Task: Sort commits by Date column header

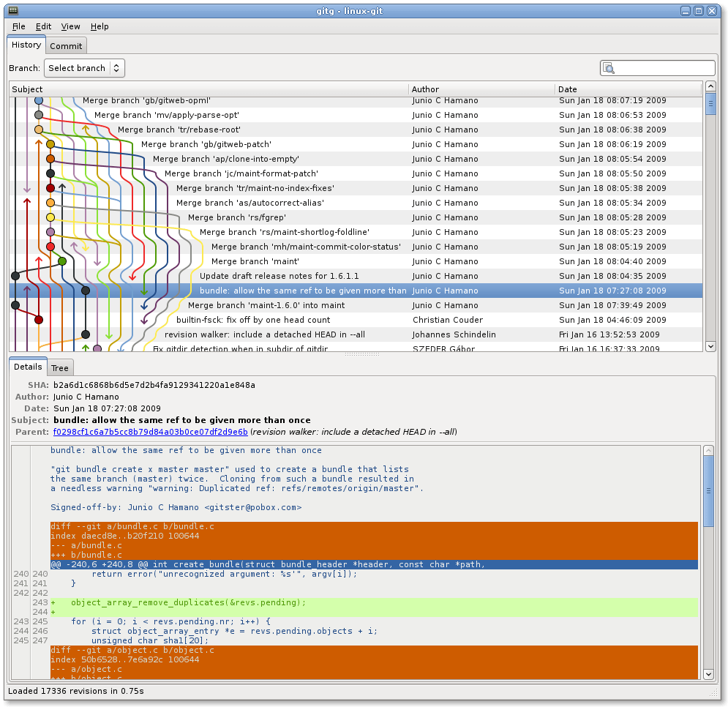Action: (x=628, y=89)
